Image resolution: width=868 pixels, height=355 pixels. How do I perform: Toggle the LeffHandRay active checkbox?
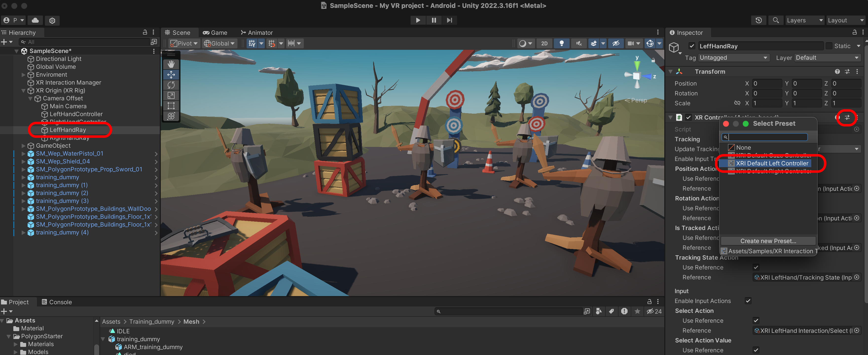click(x=692, y=46)
